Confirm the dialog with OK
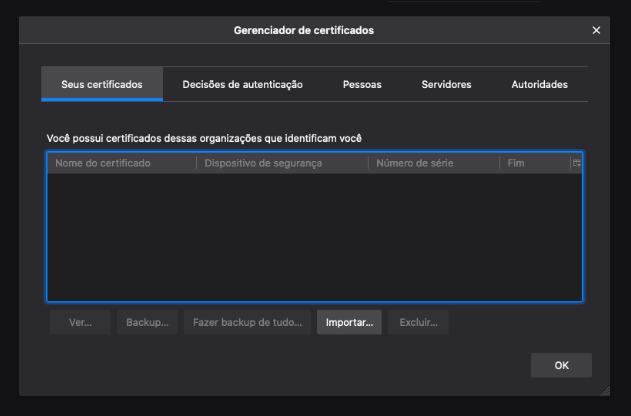 click(561, 365)
